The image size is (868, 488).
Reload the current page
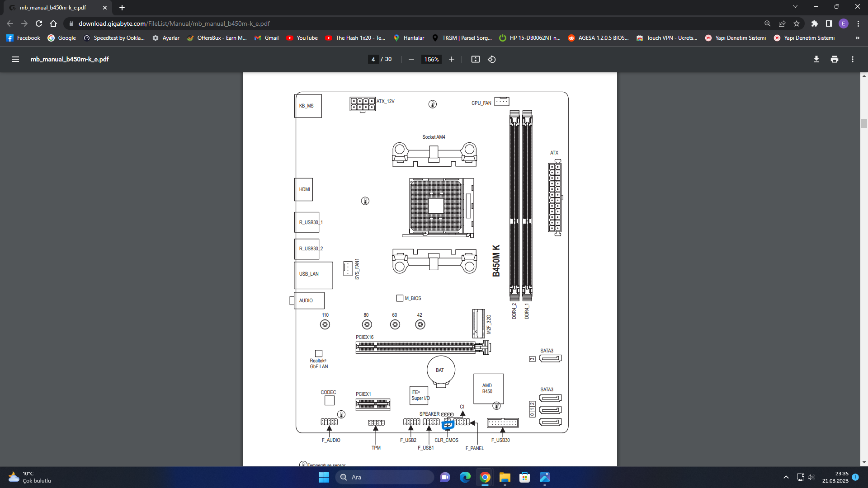(x=39, y=23)
